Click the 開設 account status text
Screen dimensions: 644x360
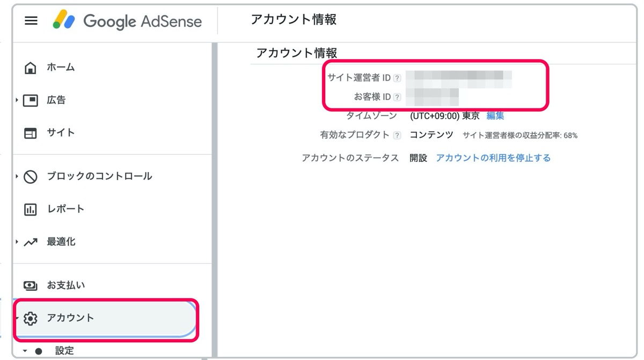[419, 158]
